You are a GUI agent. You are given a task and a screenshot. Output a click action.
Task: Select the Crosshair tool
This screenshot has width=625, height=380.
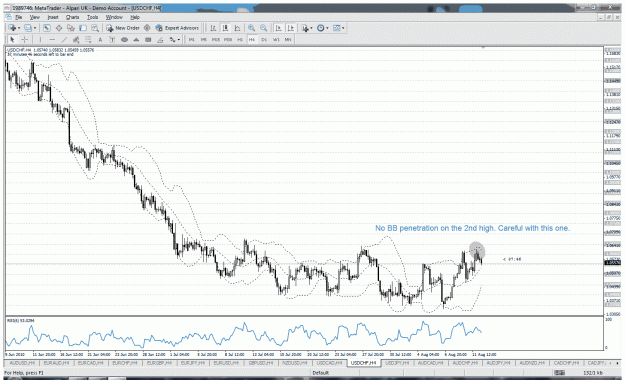(x=24, y=39)
